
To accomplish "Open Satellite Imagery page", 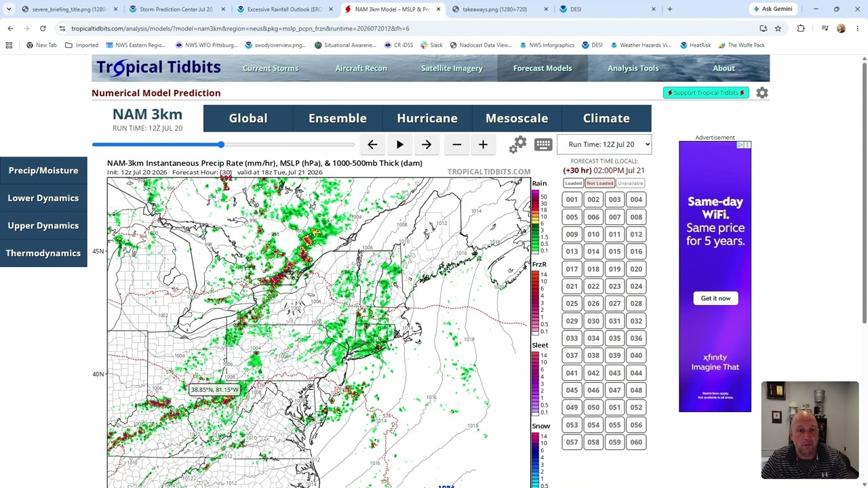I will 452,68.
